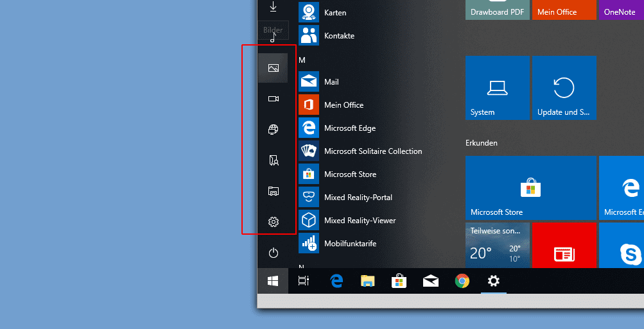Open the large Microsoft Store tile

pos(530,188)
